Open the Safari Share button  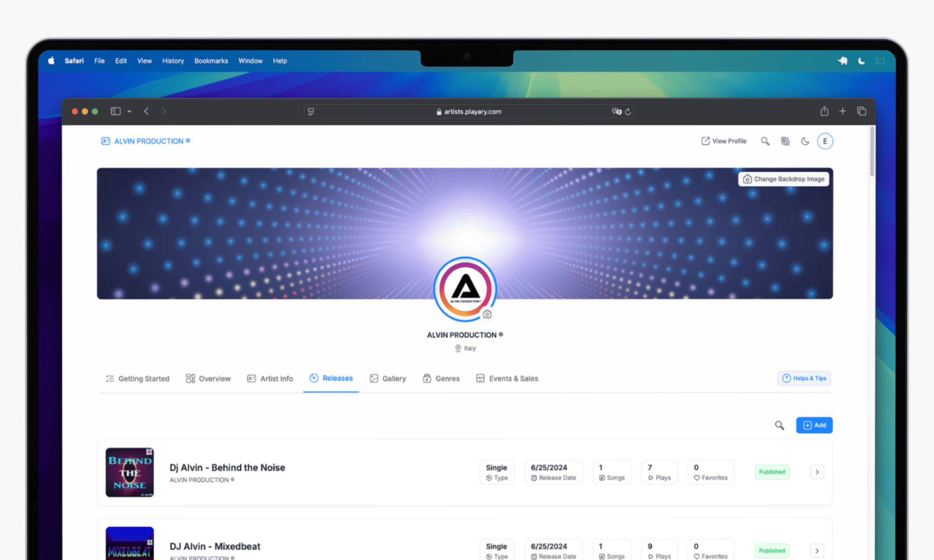tap(824, 111)
